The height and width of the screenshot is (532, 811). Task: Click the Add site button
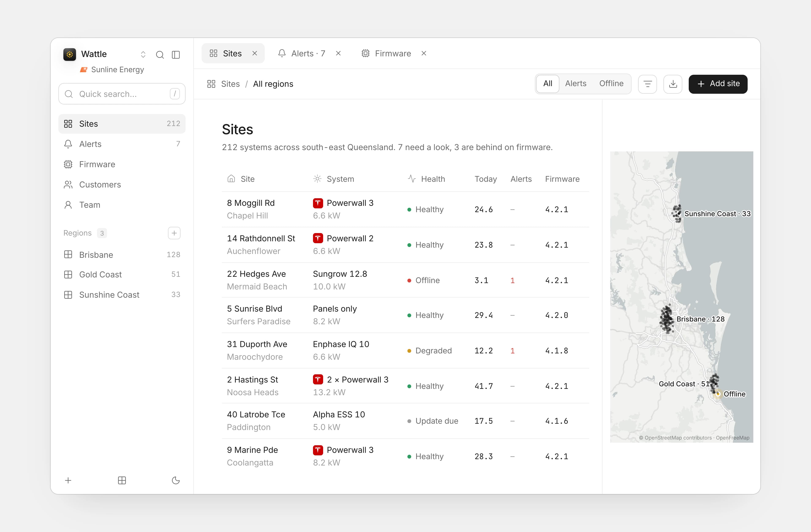pos(718,84)
